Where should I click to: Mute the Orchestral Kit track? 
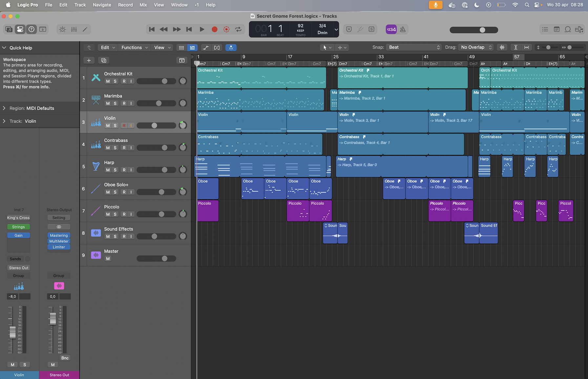pos(108,81)
